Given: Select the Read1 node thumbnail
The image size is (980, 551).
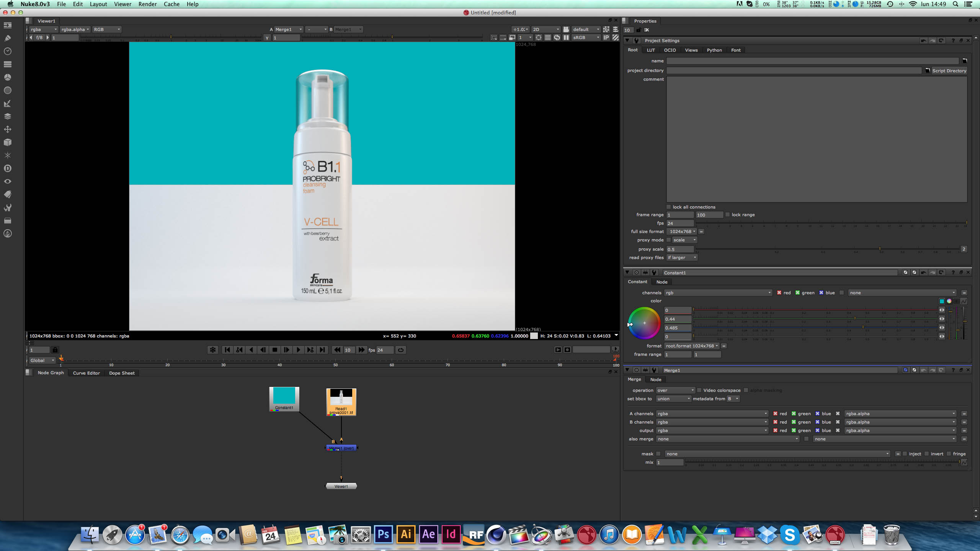Looking at the screenshot, I should tap(341, 398).
